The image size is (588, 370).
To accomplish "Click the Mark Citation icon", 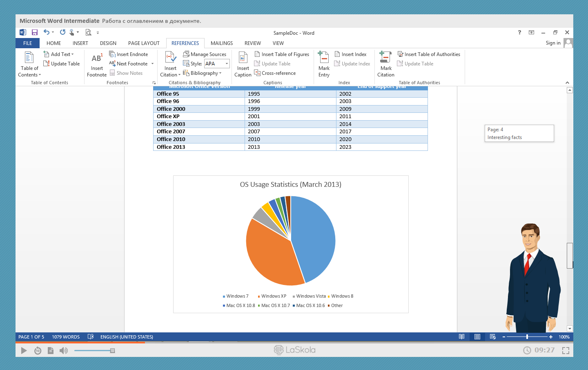I will pos(385,58).
